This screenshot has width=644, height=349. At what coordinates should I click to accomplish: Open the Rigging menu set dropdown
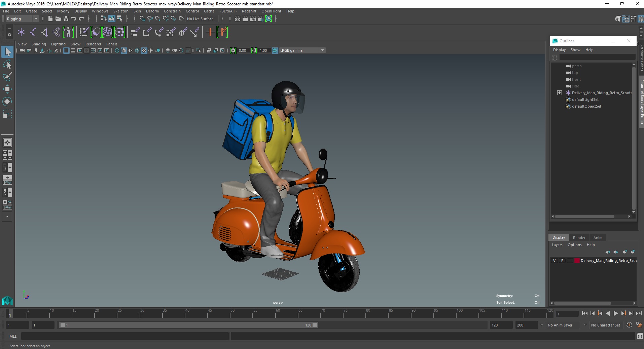(22, 19)
